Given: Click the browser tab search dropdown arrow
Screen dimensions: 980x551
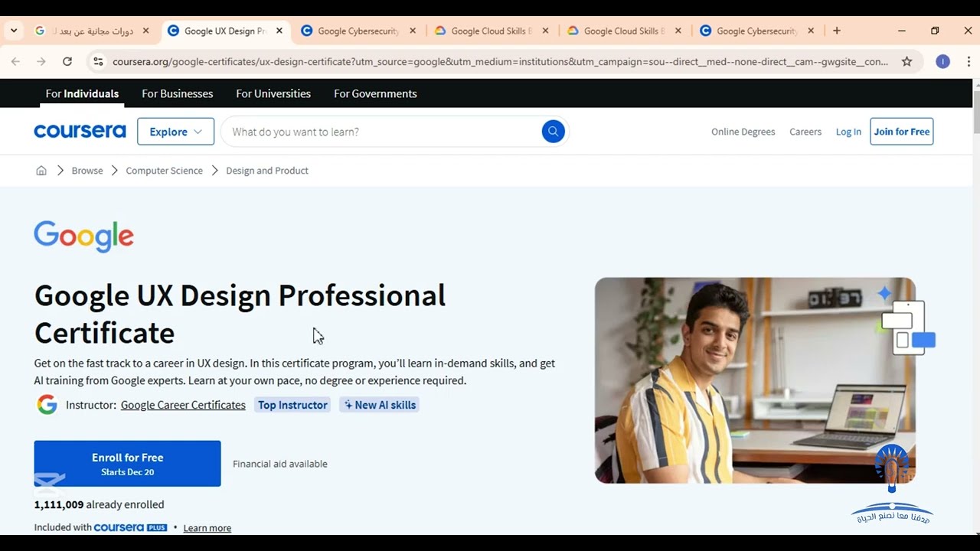Looking at the screenshot, I should point(14,31).
